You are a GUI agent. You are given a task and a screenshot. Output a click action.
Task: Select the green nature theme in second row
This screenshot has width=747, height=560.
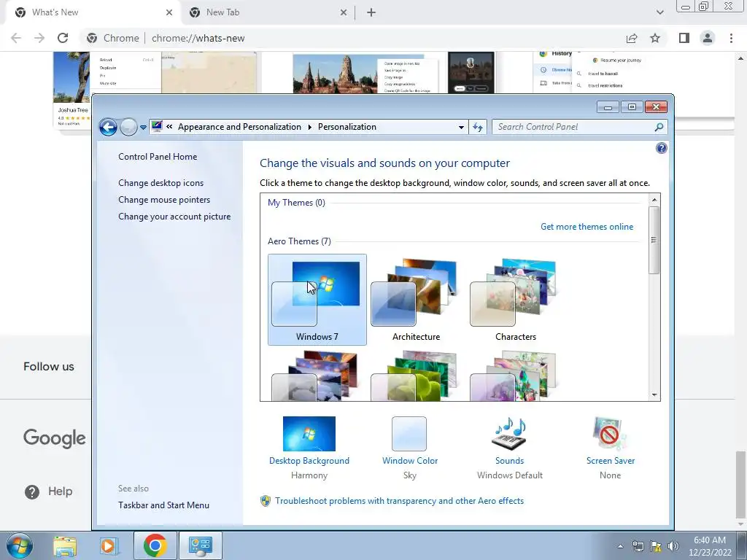(x=414, y=376)
